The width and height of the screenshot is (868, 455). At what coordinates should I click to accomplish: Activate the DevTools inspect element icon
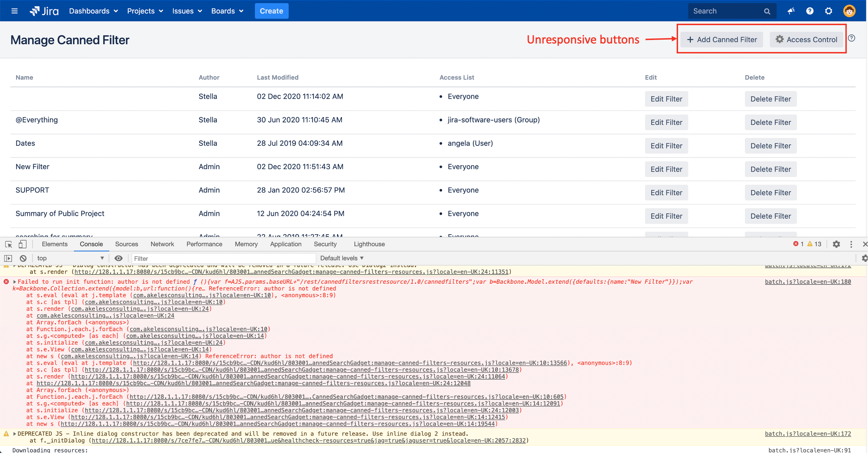point(8,244)
